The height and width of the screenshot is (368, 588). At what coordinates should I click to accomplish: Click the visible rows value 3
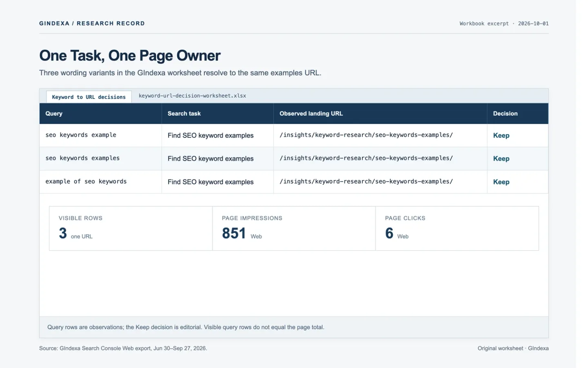[62, 233]
